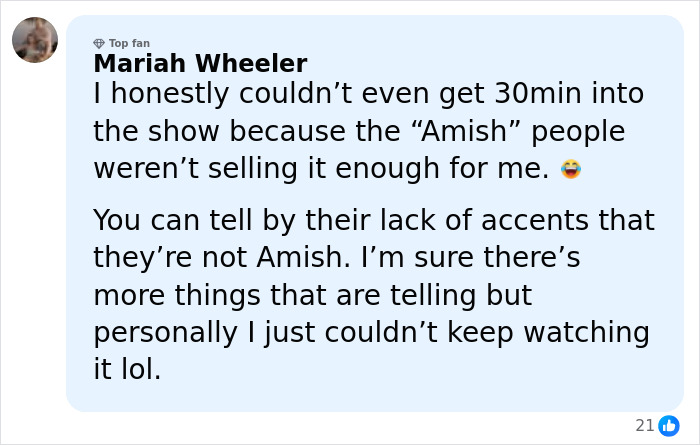Click Mariah Wheeler's profile picture

tap(35, 40)
